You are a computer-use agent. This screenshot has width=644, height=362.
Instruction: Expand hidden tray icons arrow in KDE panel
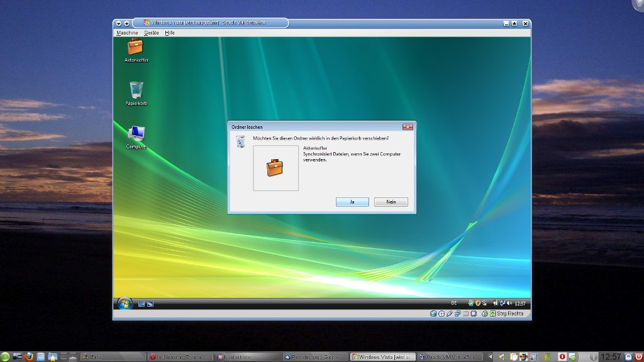pyautogui.click(x=491, y=357)
